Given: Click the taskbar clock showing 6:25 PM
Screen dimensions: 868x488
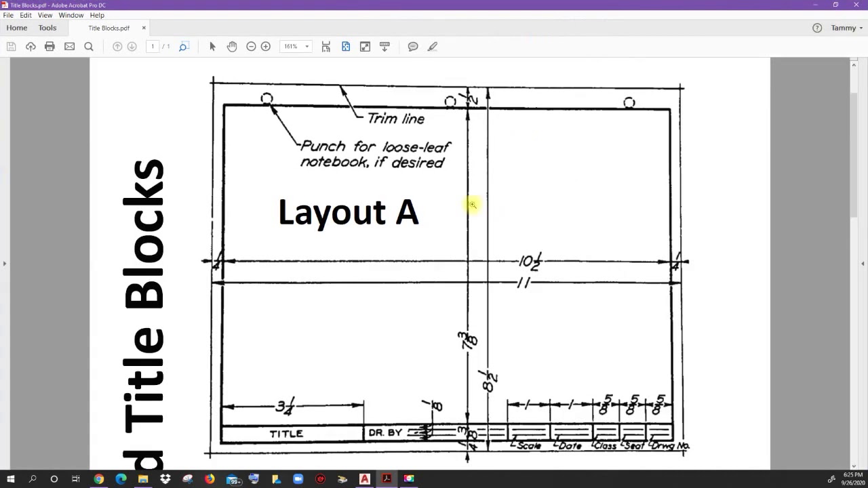Looking at the screenshot, I should pyautogui.click(x=852, y=479).
